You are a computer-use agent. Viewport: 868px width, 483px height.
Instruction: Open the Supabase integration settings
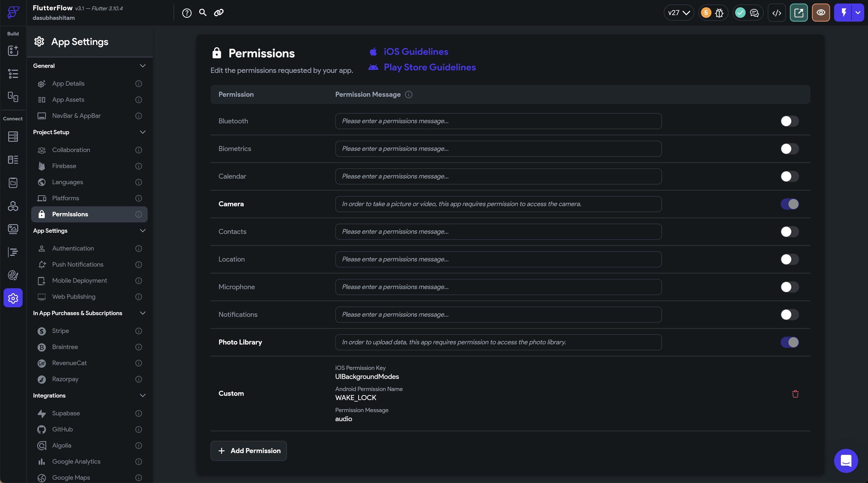(x=66, y=413)
